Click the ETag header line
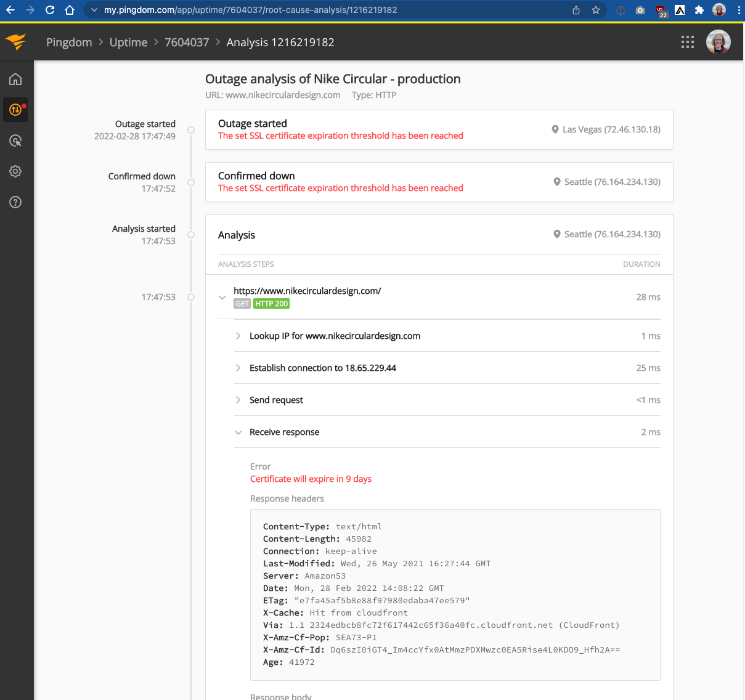 click(x=367, y=600)
